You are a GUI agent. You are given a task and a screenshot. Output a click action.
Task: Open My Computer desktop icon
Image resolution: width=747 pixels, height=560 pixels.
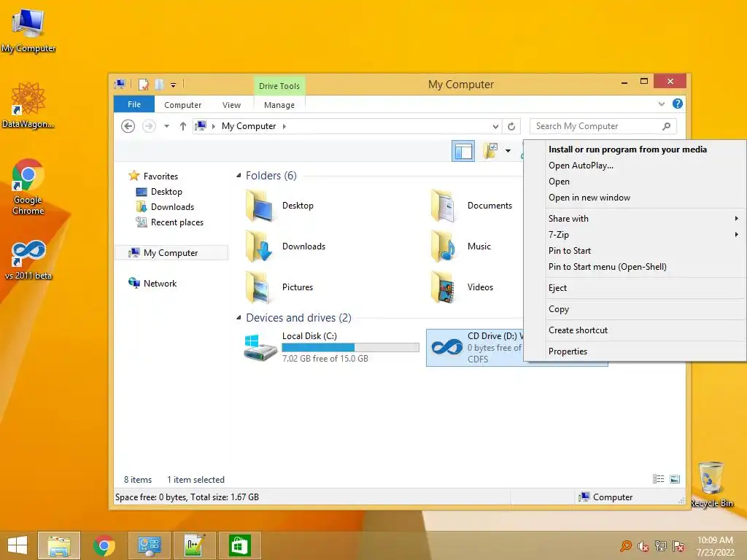point(28,31)
